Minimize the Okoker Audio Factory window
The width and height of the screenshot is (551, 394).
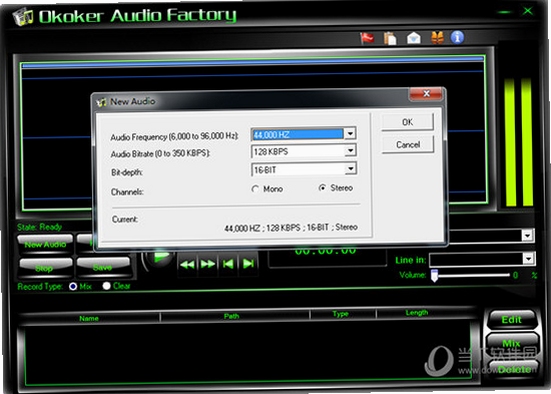(x=504, y=12)
